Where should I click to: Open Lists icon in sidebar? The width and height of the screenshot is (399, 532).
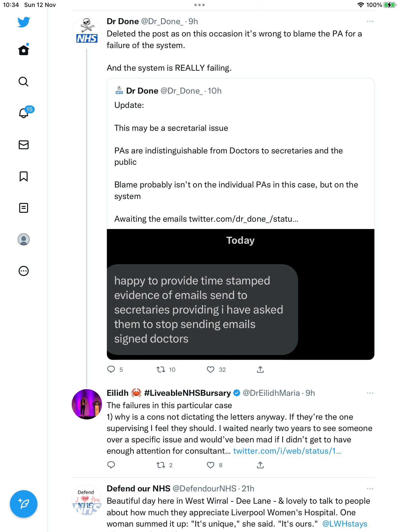click(24, 208)
